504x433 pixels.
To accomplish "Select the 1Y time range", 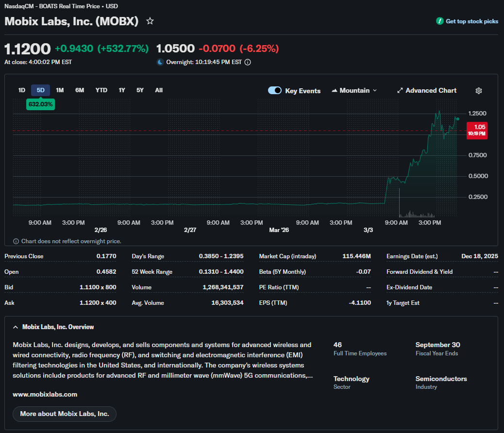I will click(122, 90).
